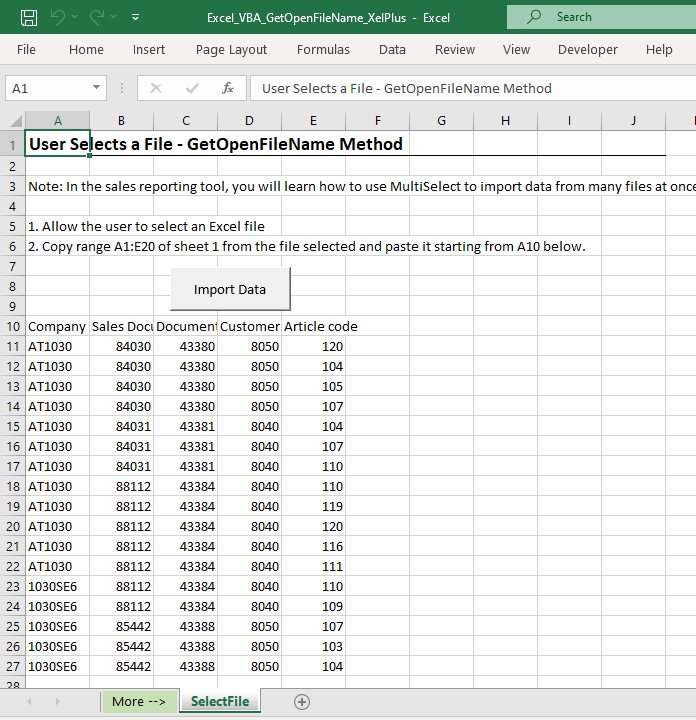Click the Enter checkmark in formula bar
Viewport: 696px width, 720px height.
click(x=192, y=88)
